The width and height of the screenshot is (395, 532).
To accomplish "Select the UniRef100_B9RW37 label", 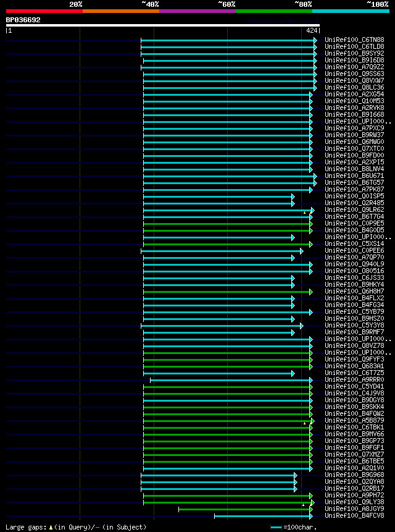I will [354, 135].
